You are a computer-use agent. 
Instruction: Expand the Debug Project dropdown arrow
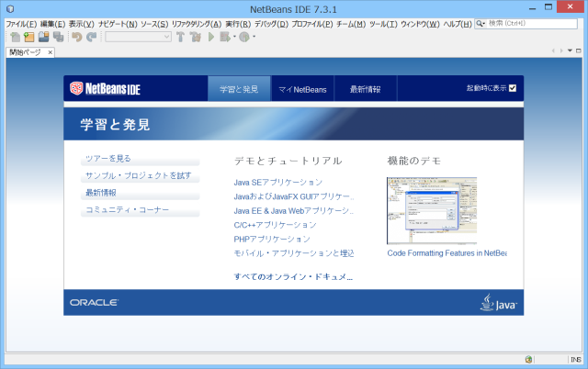[x=234, y=37]
